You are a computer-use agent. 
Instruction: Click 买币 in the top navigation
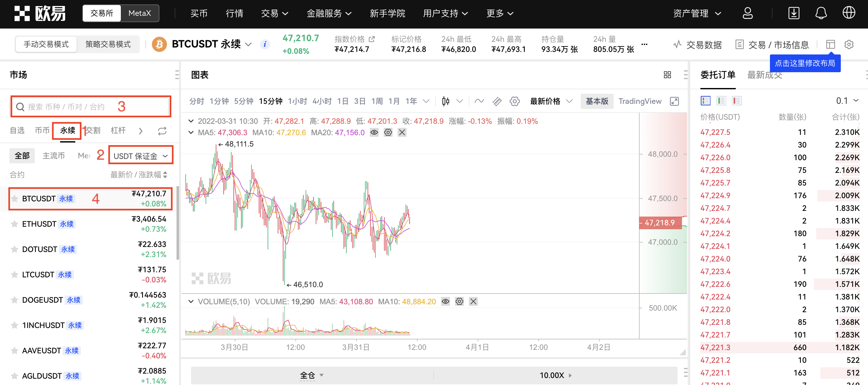(x=199, y=14)
